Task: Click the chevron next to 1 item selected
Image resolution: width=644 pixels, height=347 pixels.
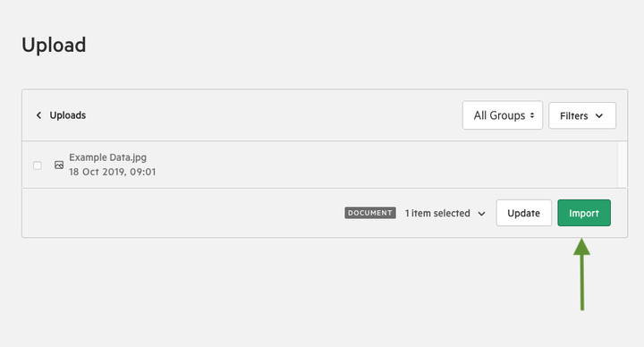Action: click(482, 214)
